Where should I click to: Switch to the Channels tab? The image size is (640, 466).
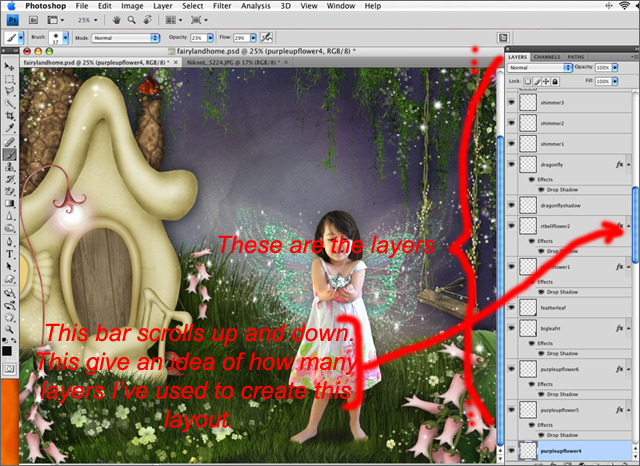tap(547, 57)
